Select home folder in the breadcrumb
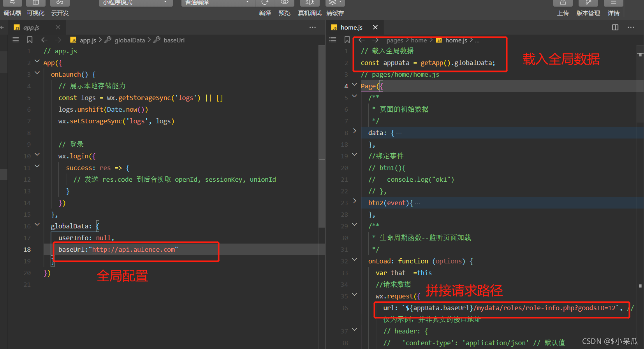644x349 pixels. pos(419,40)
